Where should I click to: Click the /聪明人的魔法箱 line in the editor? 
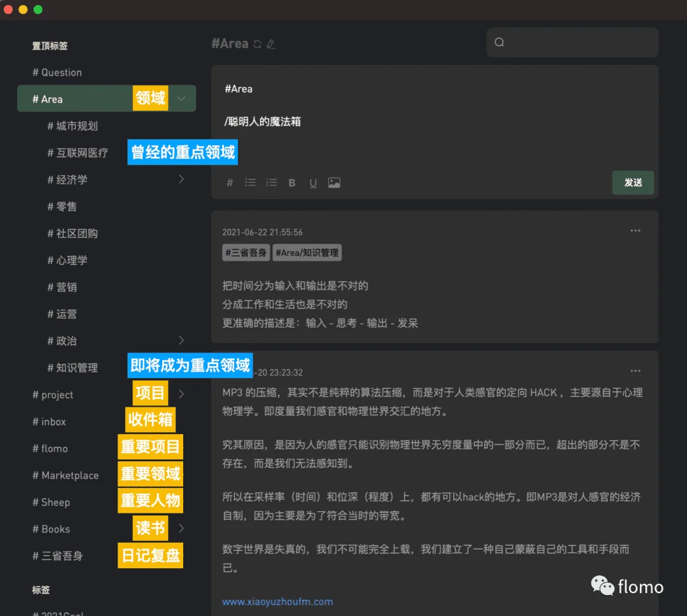[x=263, y=122]
